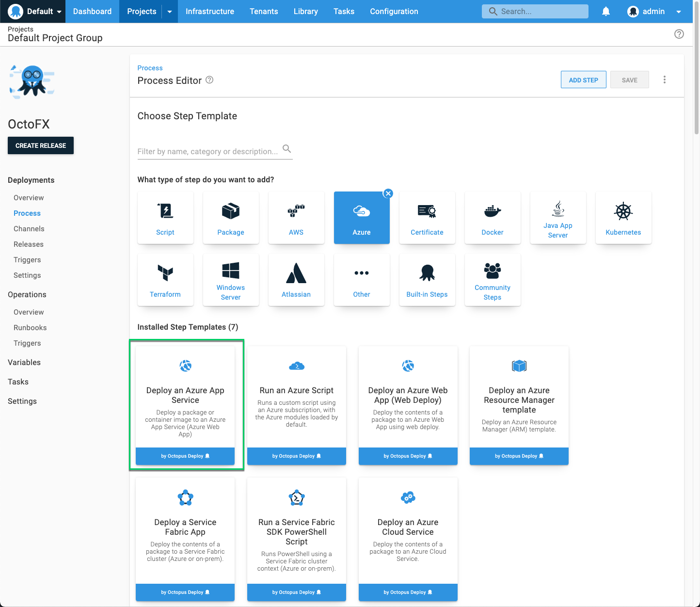Navigate to the Infrastructure menu
This screenshot has height=607, width=700.
pos(209,11)
